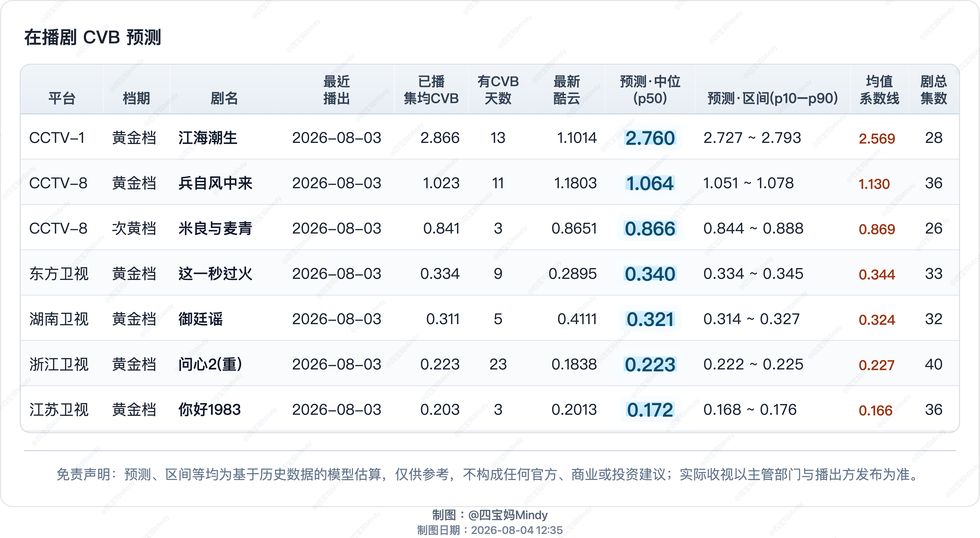980x538 pixels.
Task: Click the 已播集均CVB column header
Action: [x=431, y=90]
